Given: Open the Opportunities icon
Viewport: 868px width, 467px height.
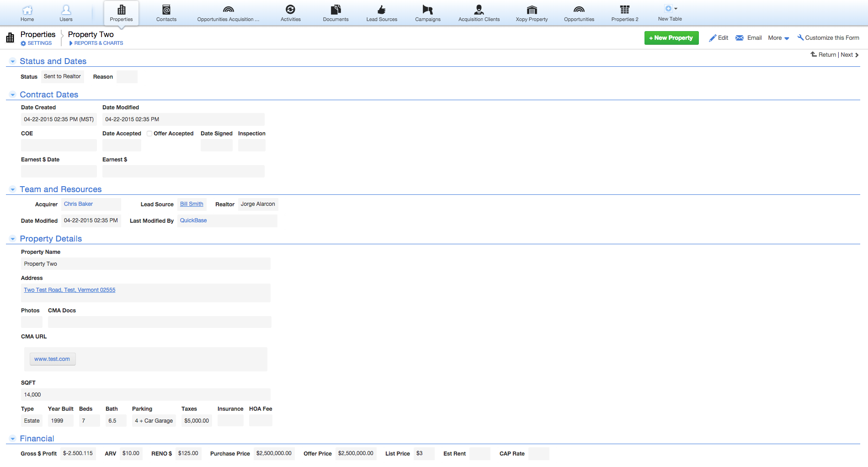Looking at the screenshot, I should coord(579,10).
